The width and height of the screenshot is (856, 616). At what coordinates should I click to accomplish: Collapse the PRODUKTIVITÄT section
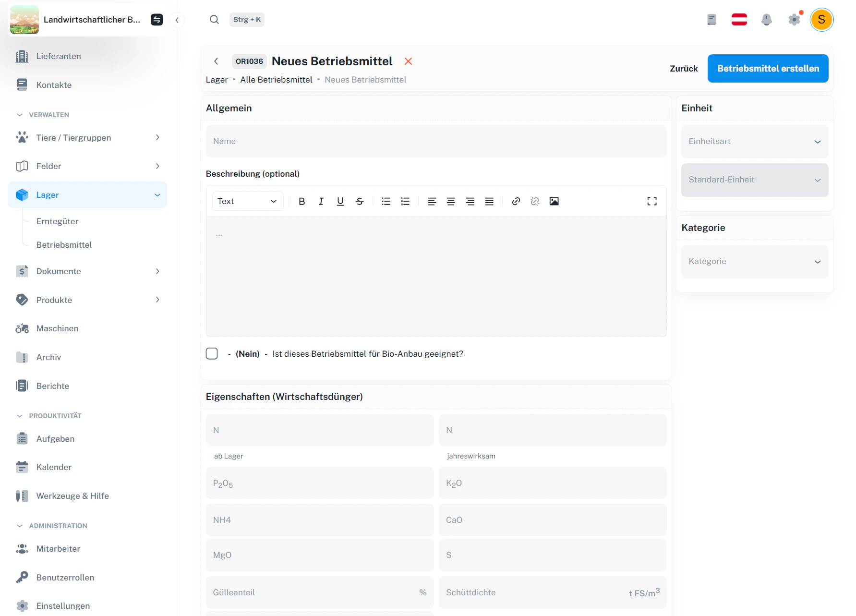coord(49,416)
